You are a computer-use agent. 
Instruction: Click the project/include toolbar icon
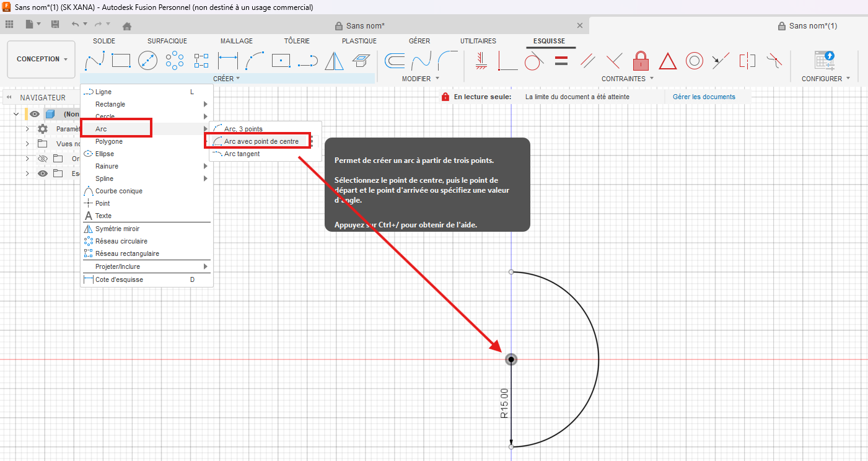click(361, 61)
